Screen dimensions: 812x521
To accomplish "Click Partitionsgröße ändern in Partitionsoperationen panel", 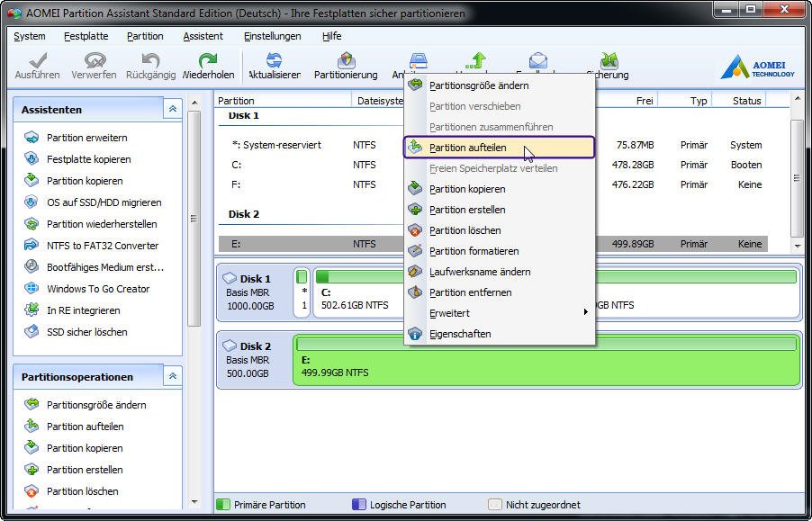I will click(x=85, y=405).
